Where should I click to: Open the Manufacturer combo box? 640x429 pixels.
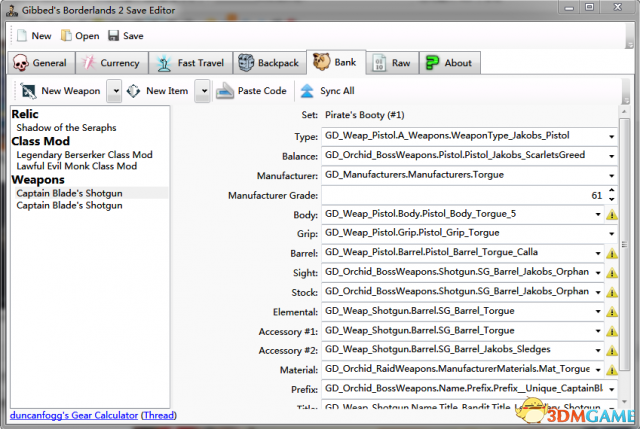coord(469,175)
